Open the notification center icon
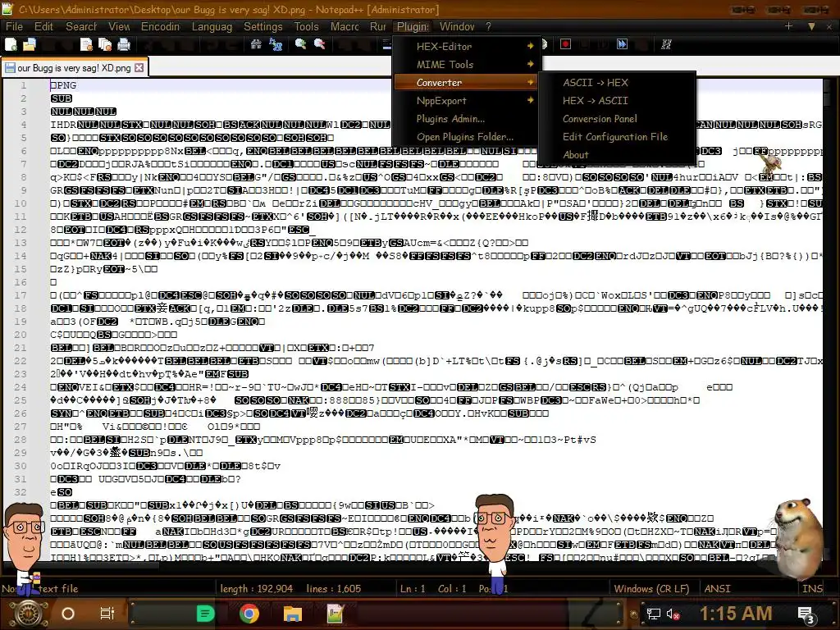 [x=806, y=614]
